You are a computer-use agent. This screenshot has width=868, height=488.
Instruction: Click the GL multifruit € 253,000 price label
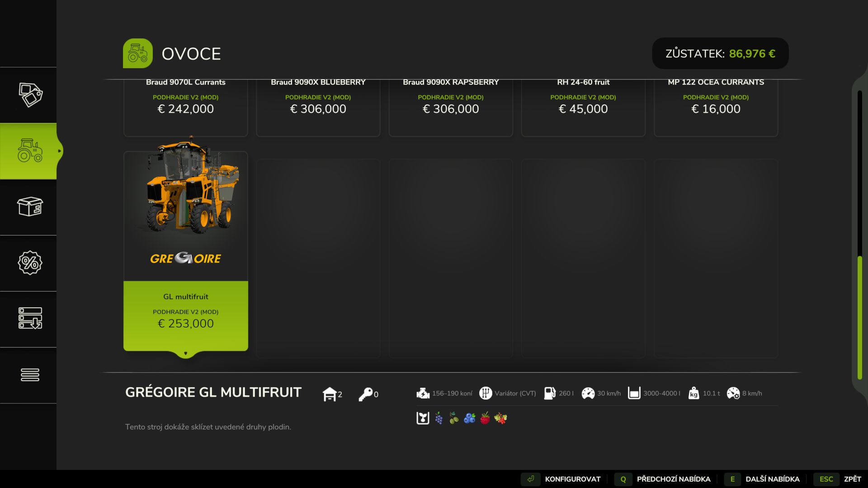186,324
